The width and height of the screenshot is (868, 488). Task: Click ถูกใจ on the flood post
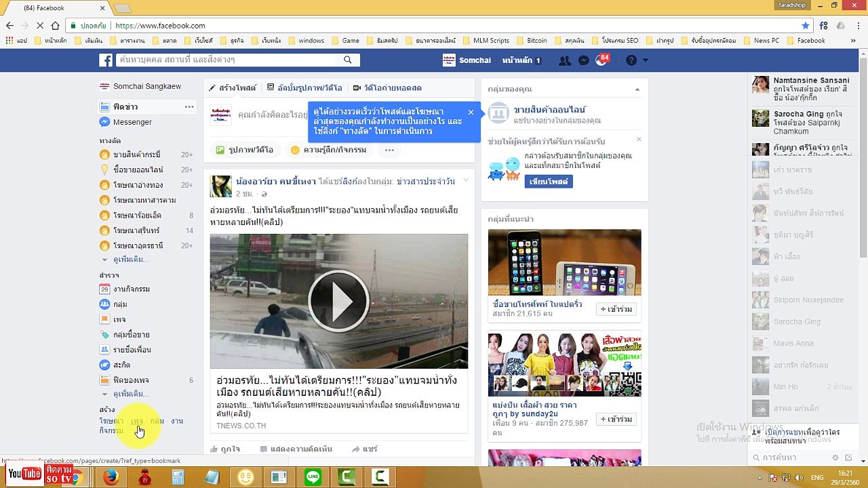click(225, 449)
